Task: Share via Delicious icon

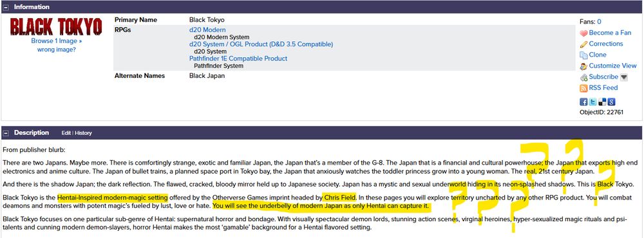Action: [x=603, y=102]
